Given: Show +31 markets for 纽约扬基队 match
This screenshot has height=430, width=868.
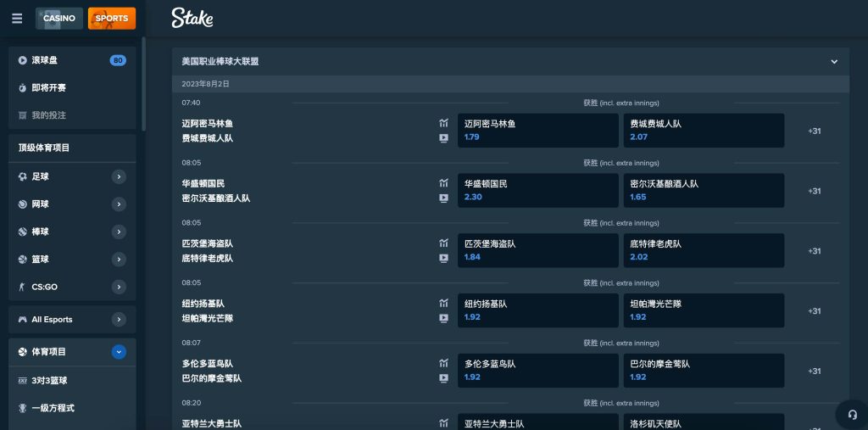Looking at the screenshot, I should 814,311.
